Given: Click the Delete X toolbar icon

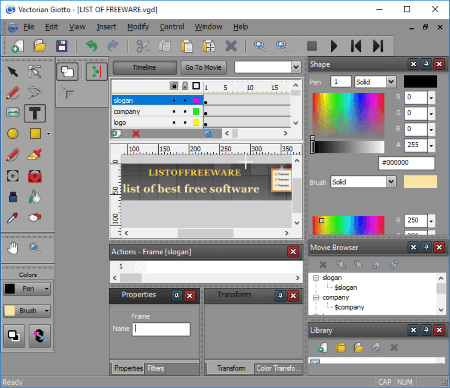Looking at the screenshot, I should point(231,46).
